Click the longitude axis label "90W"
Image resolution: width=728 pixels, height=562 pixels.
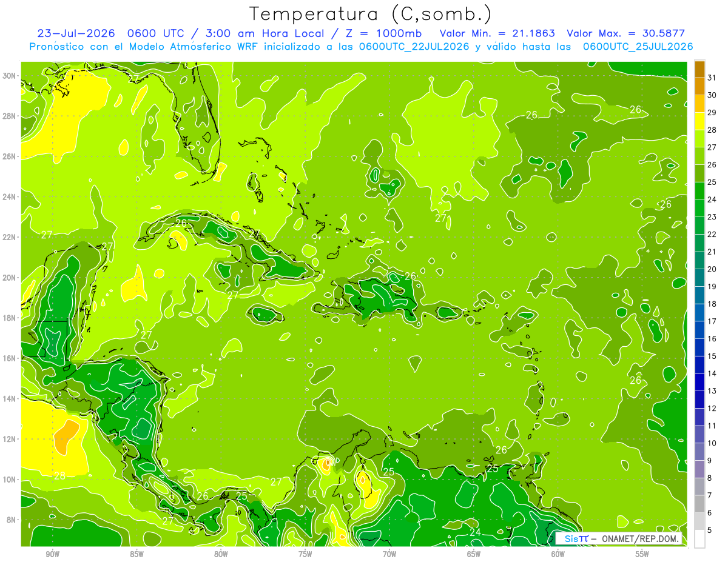[x=52, y=554]
